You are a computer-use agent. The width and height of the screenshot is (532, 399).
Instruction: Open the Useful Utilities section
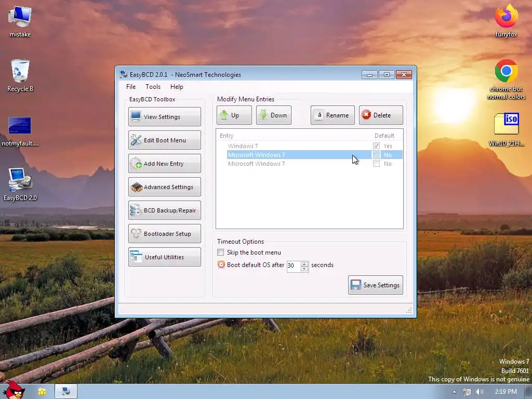(x=165, y=257)
